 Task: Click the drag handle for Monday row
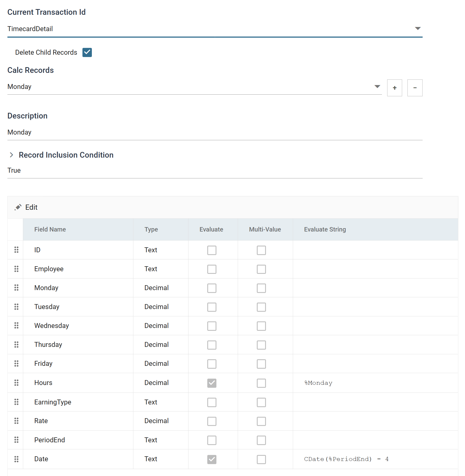[16, 288]
